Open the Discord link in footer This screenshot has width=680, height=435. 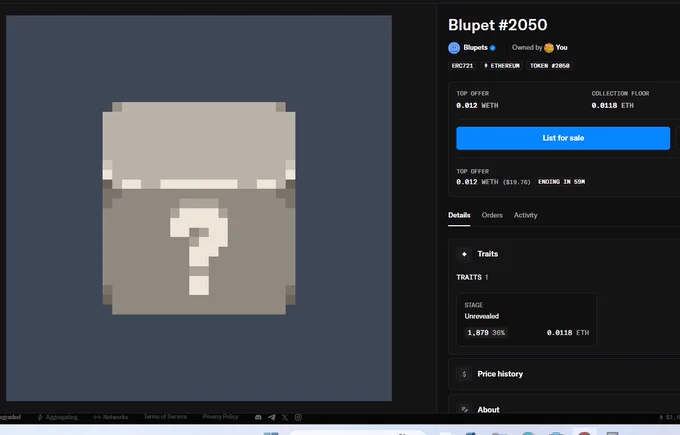click(x=258, y=417)
